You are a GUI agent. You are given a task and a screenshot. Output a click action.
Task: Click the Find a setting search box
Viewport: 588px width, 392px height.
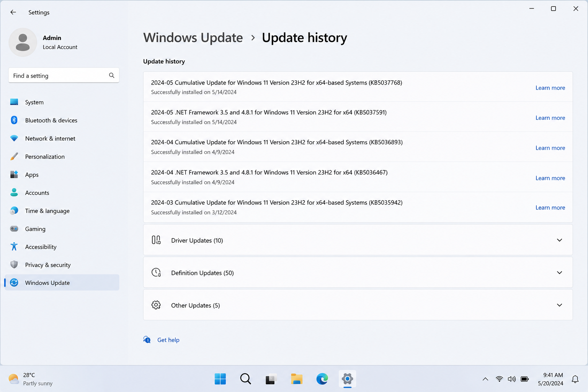coord(64,75)
